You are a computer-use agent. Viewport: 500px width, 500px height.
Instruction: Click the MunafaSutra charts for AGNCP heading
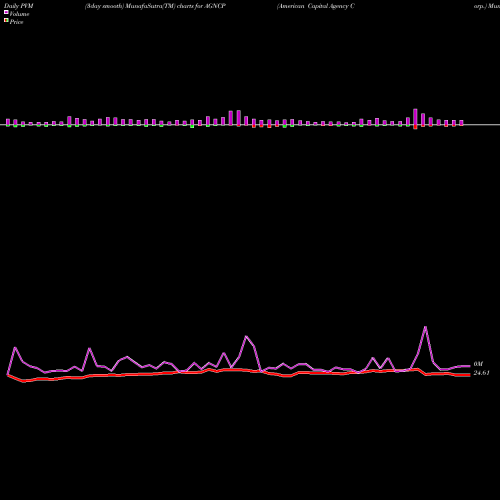pyautogui.click(x=155, y=6)
